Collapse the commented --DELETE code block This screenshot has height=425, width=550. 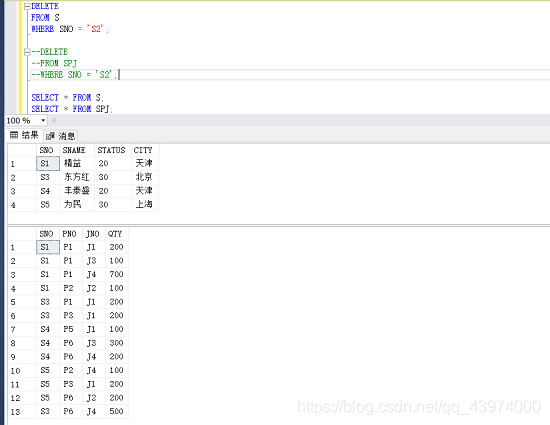(27, 52)
